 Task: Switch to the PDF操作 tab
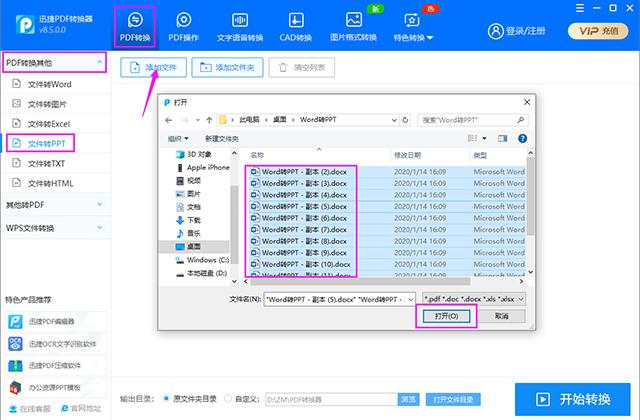[x=183, y=27]
